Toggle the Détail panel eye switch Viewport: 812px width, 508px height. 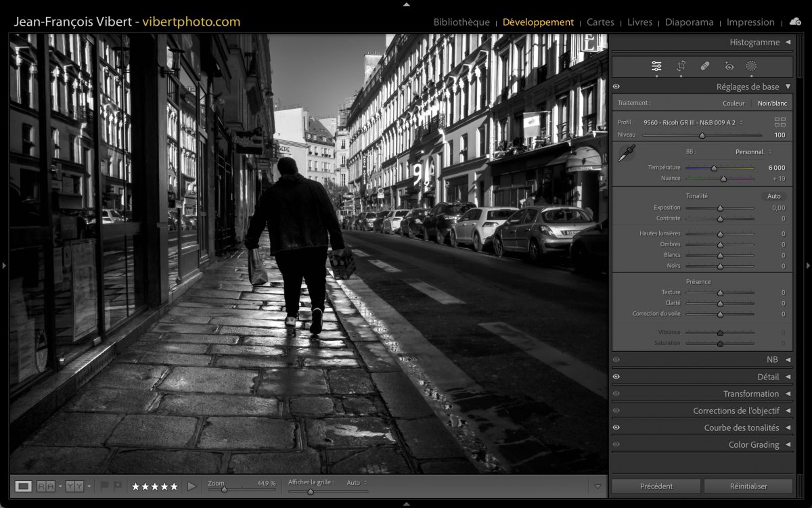click(x=616, y=377)
